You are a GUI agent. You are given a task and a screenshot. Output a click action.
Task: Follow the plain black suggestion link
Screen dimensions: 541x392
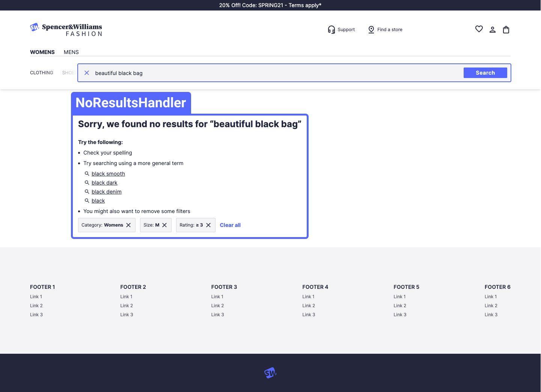click(98, 201)
